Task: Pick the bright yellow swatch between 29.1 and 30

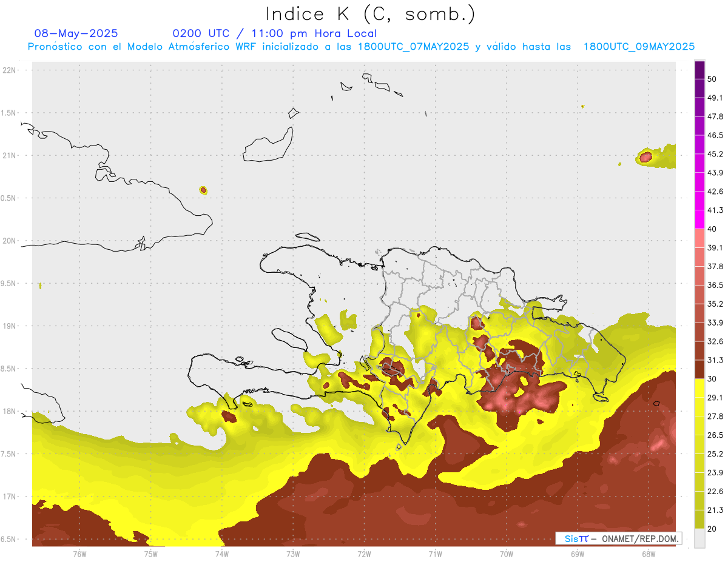Action: tap(700, 388)
